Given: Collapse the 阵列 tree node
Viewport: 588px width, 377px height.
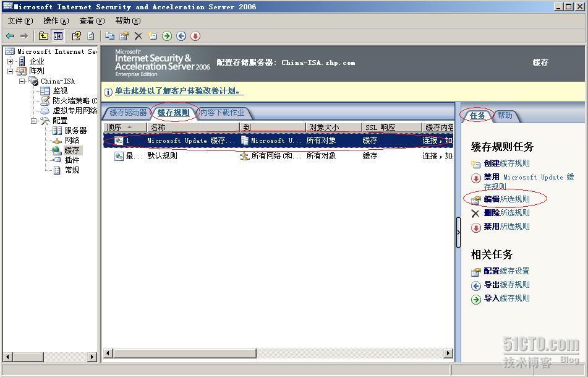Looking at the screenshot, I should click(x=10, y=71).
